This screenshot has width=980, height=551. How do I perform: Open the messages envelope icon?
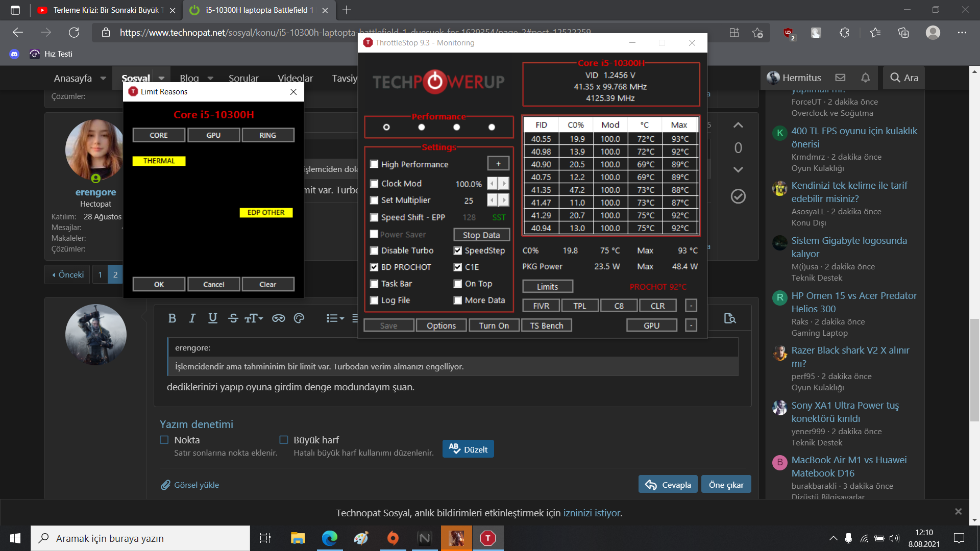click(x=840, y=78)
